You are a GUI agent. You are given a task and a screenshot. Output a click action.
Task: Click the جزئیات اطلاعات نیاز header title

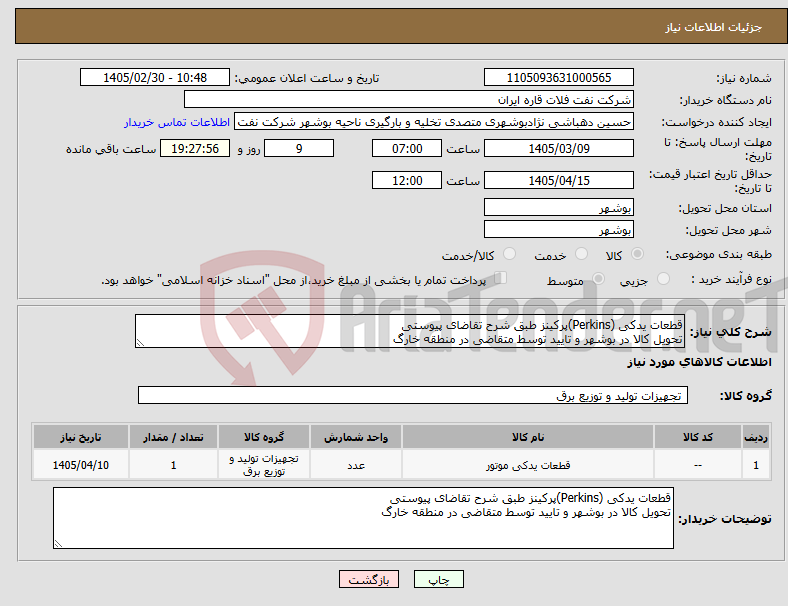click(x=714, y=27)
